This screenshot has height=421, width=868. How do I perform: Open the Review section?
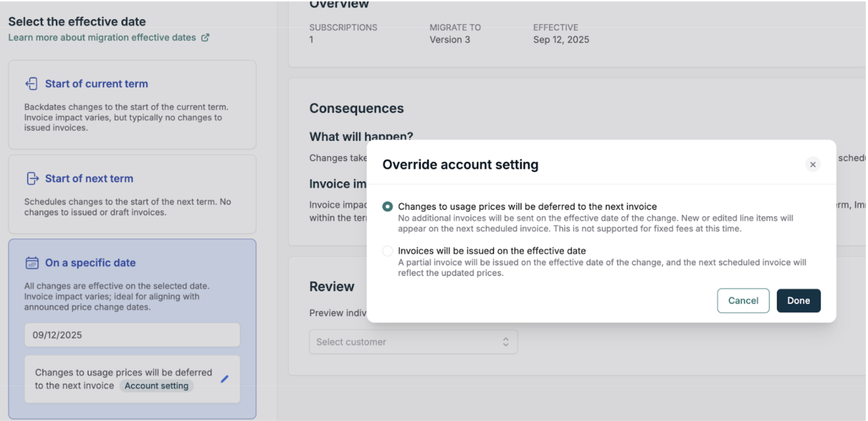click(x=331, y=286)
